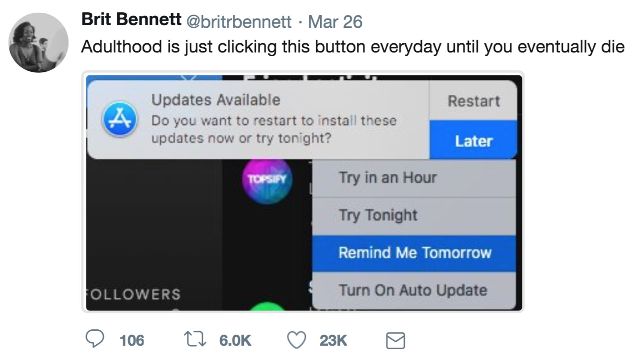Visit the @britrbennett handle link
This screenshot has width=644, height=358.
(x=240, y=21)
